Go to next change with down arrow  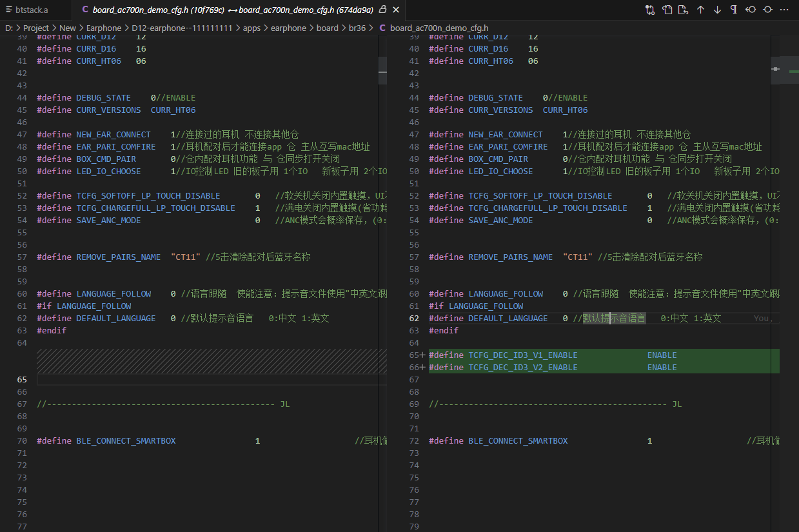(x=717, y=10)
